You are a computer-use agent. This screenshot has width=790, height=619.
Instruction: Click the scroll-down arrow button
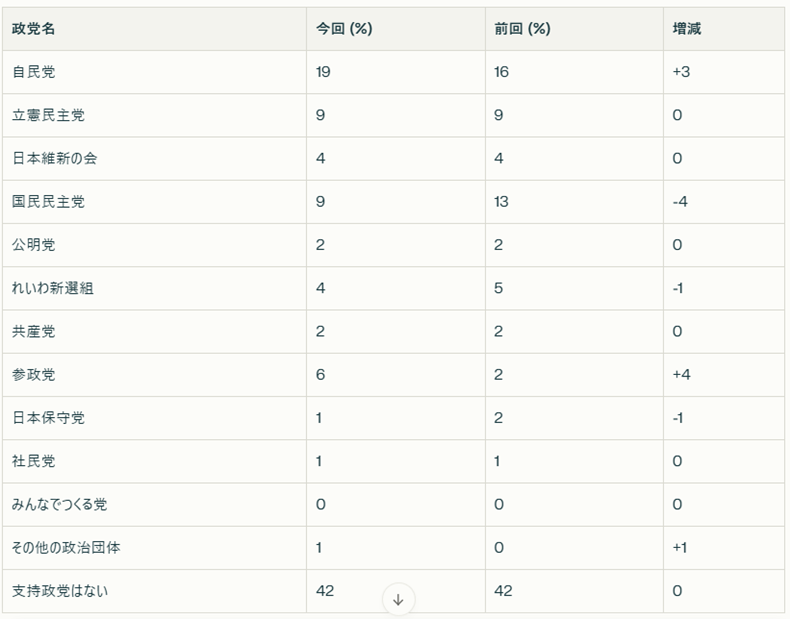398,599
